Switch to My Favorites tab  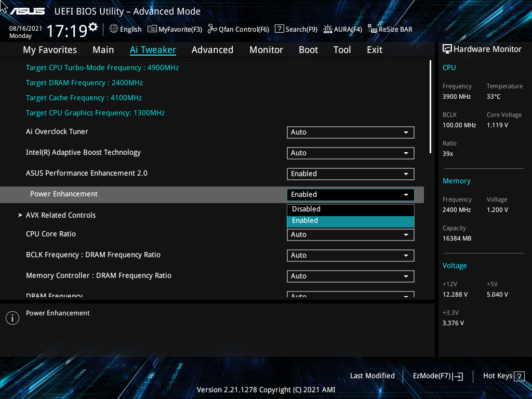(x=50, y=50)
